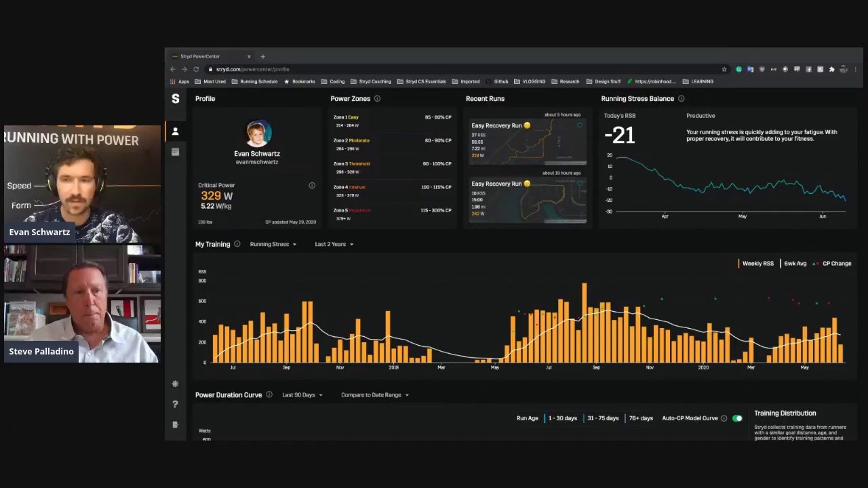Viewport: 868px width, 488px height.
Task: Open the Apps shortcut in the bookmarks bar
Action: pyautogui.click(x=180, y=81)
